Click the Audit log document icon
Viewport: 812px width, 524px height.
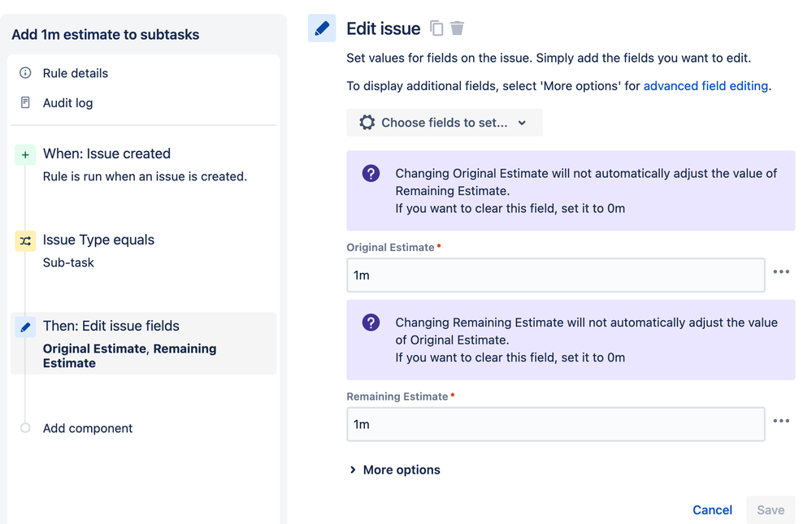[x=25, y=103]
